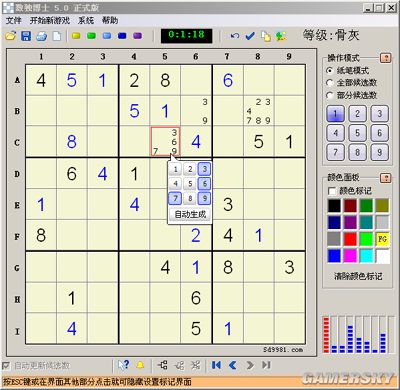Click candidate 5 in the popup keypad
Image resolution: width=400 pixels, height=390 pixels.
pos(190,183)
